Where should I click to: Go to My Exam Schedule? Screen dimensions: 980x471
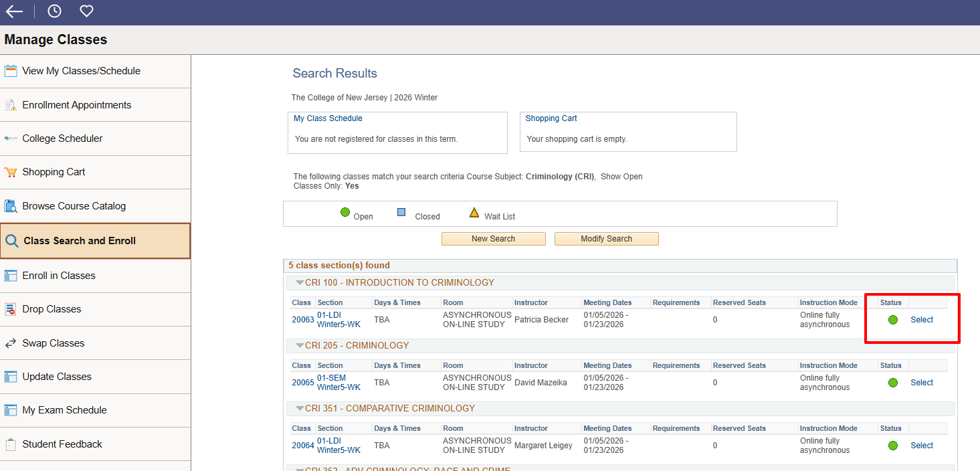(64, 410)
